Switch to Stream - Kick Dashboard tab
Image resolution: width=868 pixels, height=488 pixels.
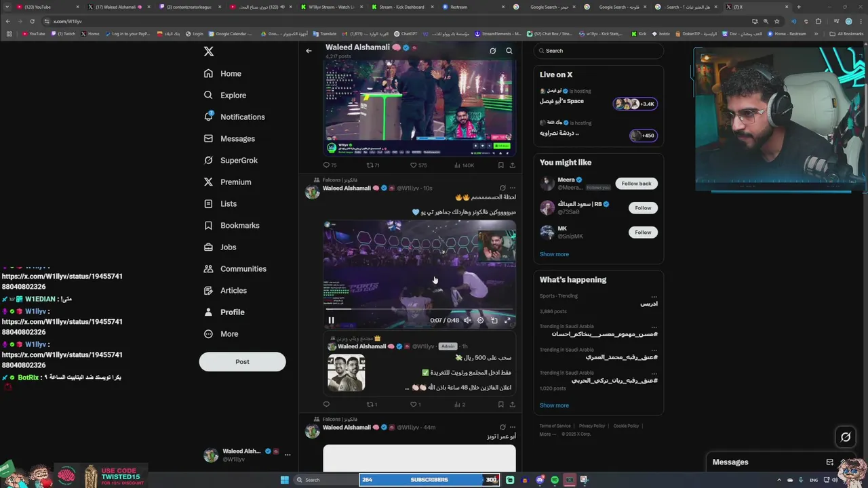(401, 7)
